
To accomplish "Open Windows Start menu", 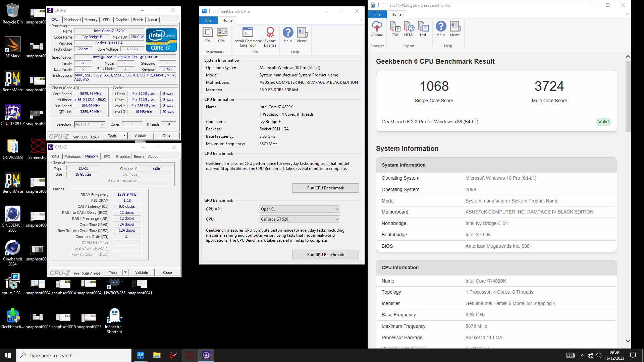I will pos(8,355).
